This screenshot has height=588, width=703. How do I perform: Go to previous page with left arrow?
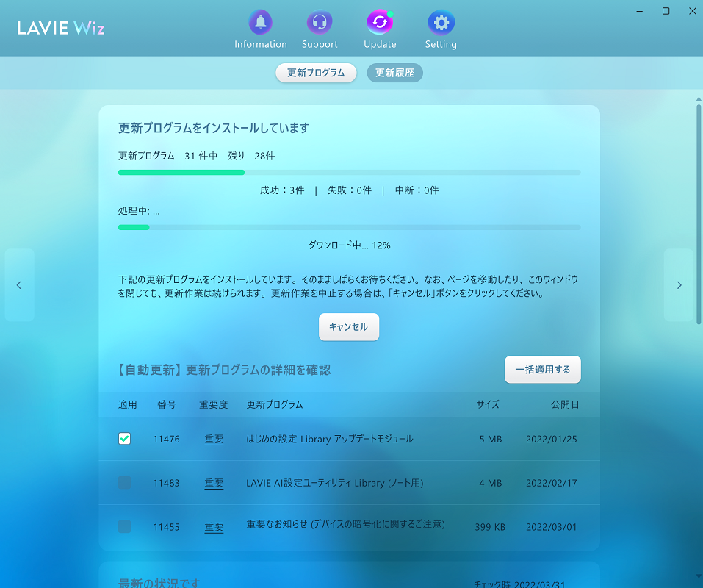click(x=19, y=284)
